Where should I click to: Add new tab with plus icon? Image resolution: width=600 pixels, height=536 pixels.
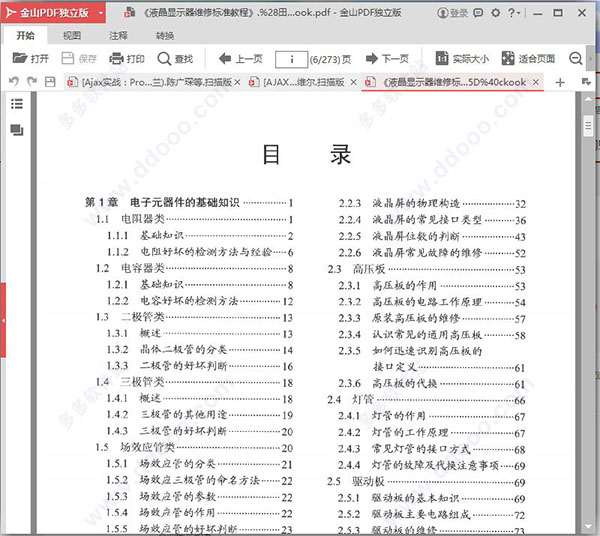pyautogui.click(x=560, y=82)
